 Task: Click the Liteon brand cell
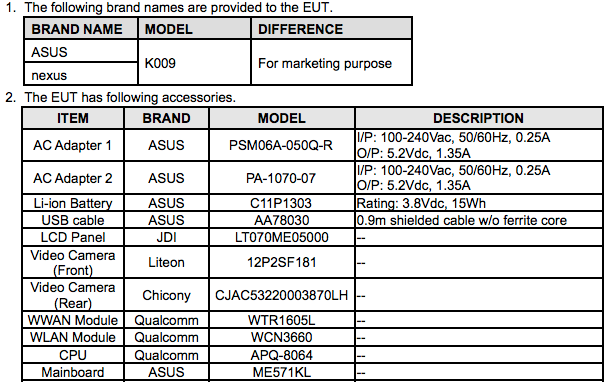[166, 262]
